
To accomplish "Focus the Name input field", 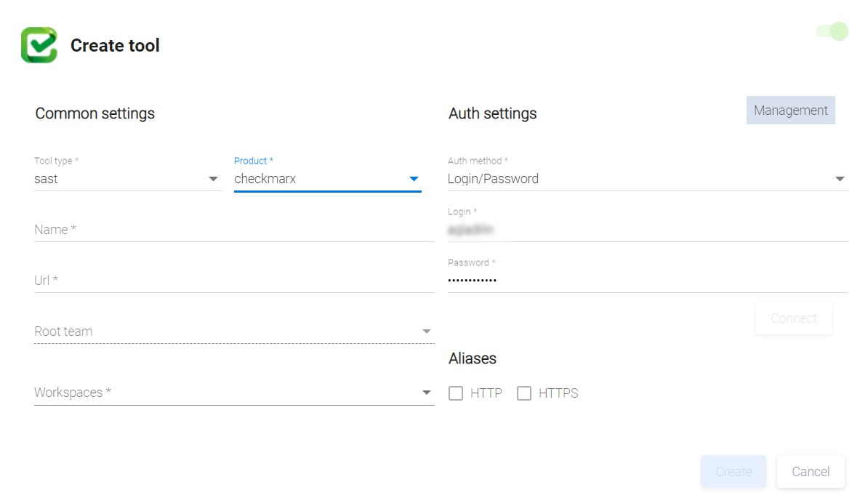I will [233, 230].
